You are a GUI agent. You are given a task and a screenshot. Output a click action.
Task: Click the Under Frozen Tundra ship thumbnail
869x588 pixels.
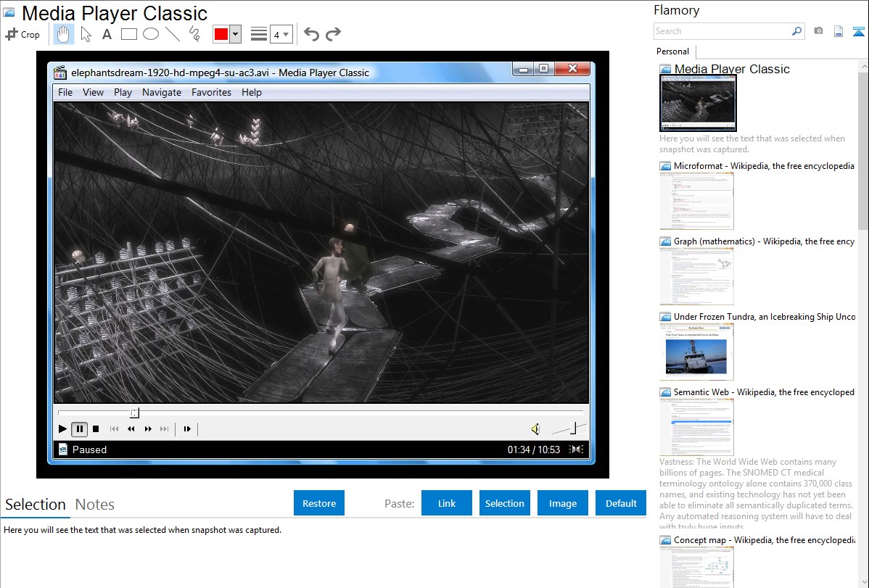696,352
